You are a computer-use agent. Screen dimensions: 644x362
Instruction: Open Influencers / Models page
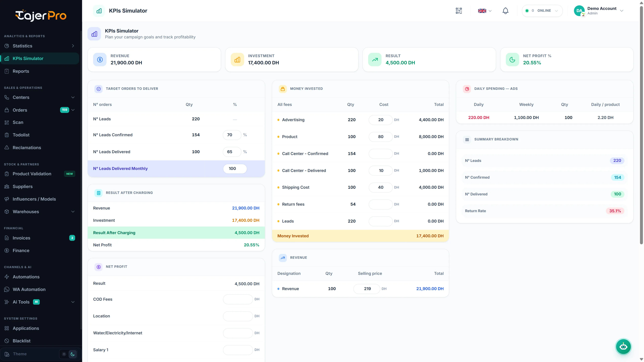40,199
